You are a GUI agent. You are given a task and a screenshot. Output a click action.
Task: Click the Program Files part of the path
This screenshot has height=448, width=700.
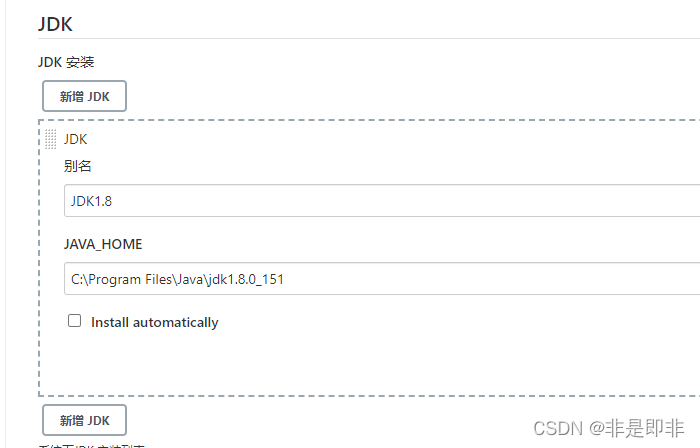124,280
